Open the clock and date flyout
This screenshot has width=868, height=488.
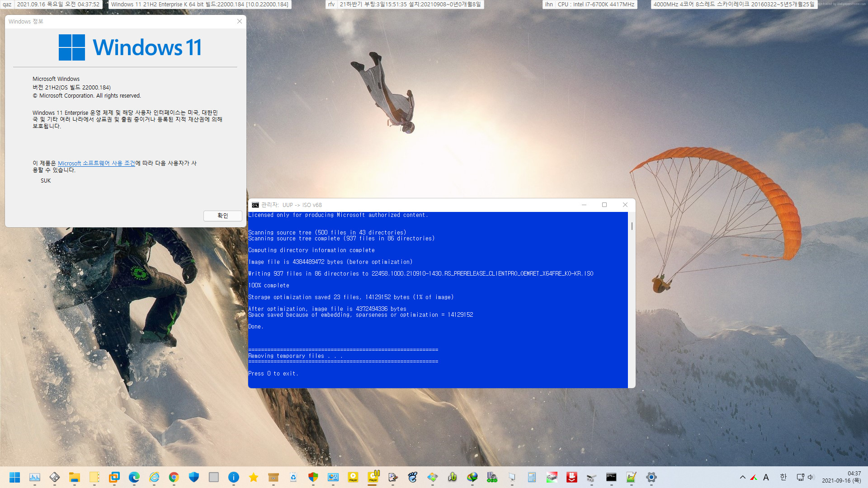click(841, 477)
